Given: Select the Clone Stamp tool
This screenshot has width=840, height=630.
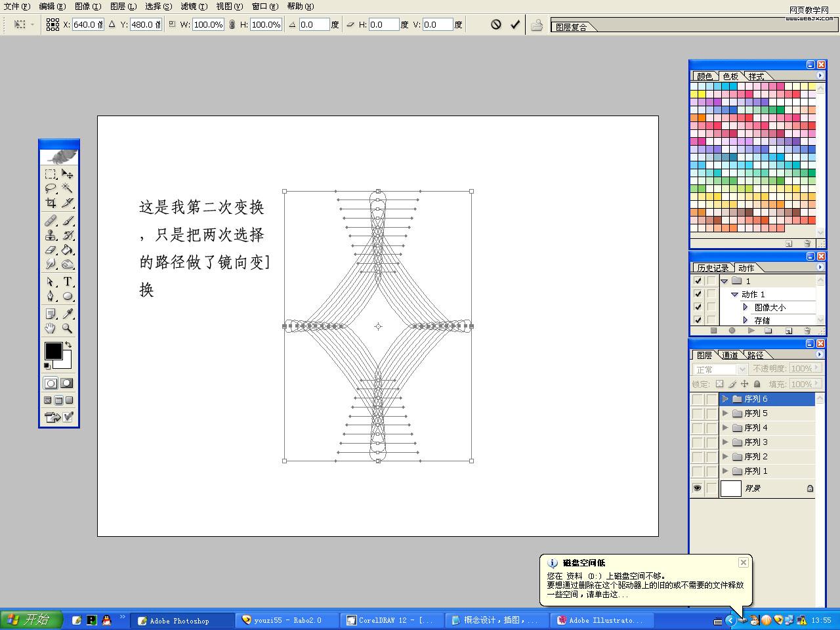Looking at the screenshot, I should click(x=51, y=236).
